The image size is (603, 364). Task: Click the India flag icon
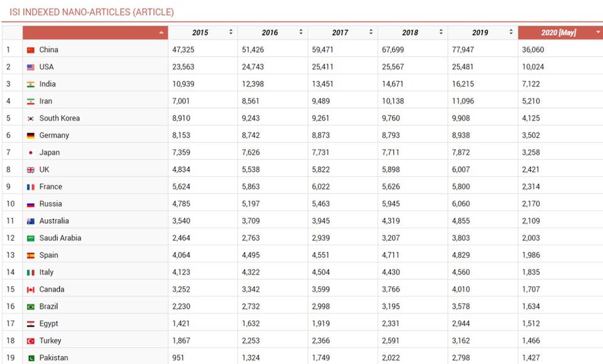coord(30,84)
